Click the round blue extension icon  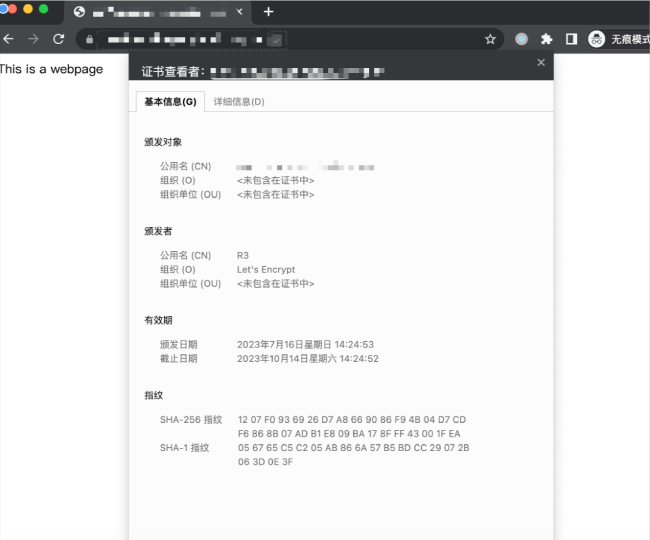point(521,39)
